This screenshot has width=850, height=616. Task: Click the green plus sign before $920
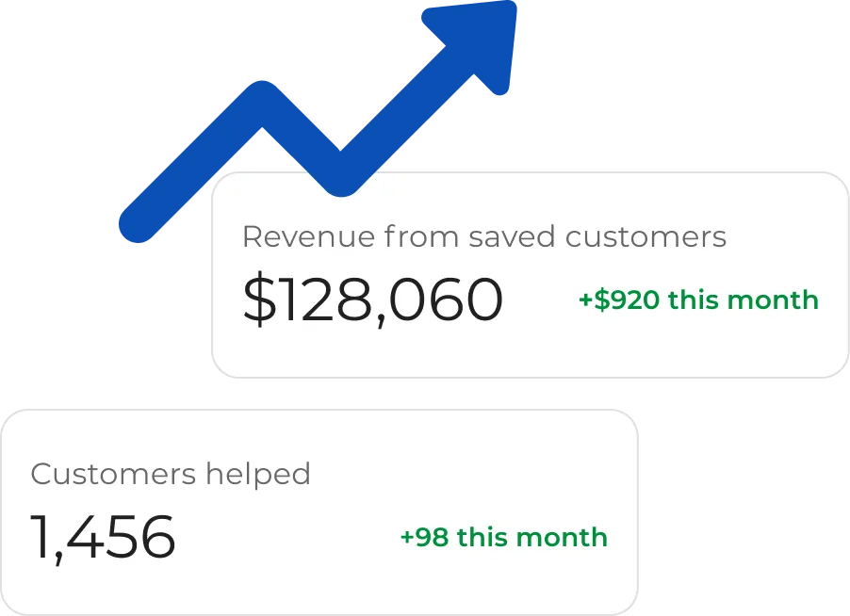[585, 300]
